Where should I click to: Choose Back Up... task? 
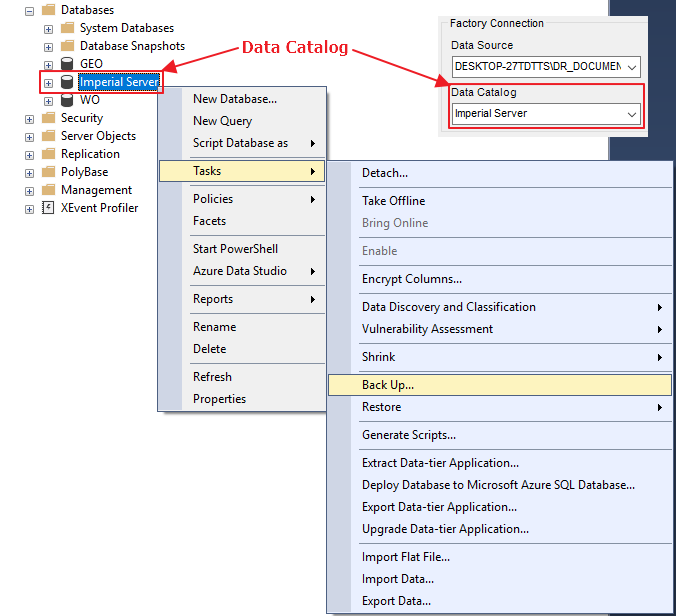(x=500, y=385)
